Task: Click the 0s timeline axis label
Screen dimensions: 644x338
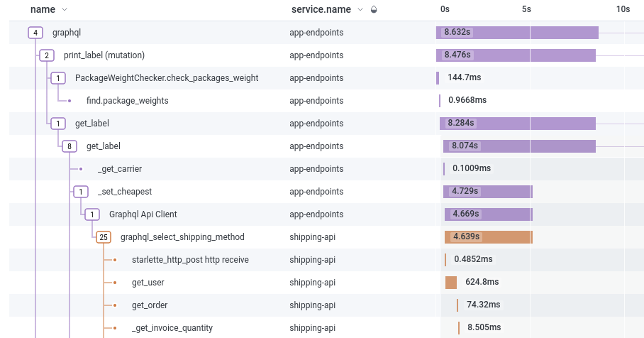Action: 445,9
